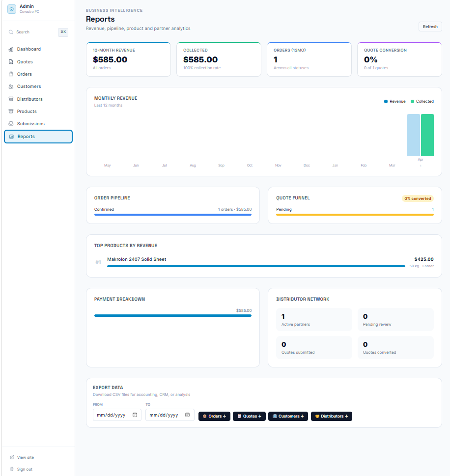Click the Orders bag icon
The width and height of the screenshot is (450, 476).
click(11, 74)
